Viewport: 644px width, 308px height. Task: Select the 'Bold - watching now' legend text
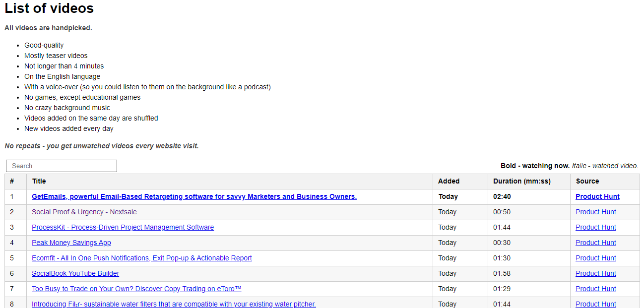pyautogui.click(x=535, y=166)
